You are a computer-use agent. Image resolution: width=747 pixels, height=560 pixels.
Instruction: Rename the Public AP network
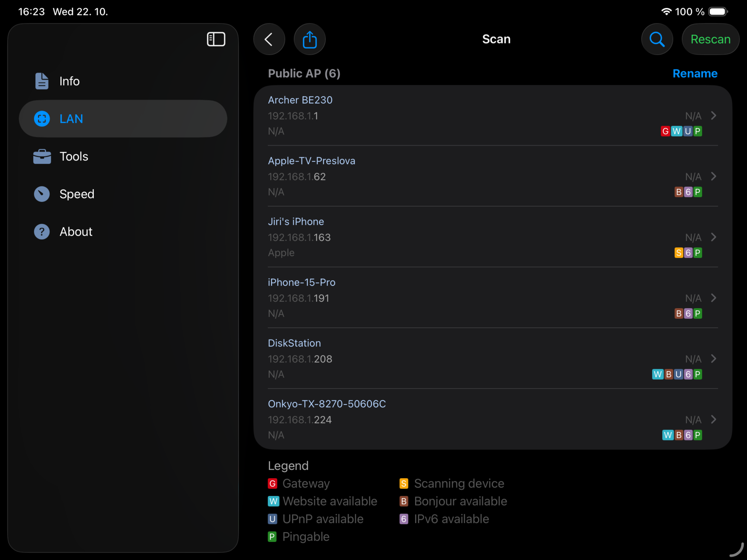click(x=695, y=73)
